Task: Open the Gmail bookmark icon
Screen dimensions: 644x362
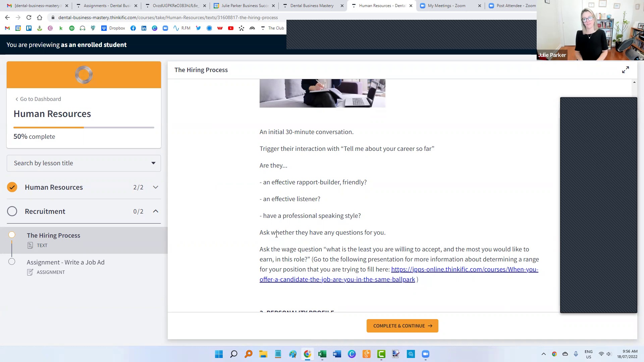Action: coord(7,28)
